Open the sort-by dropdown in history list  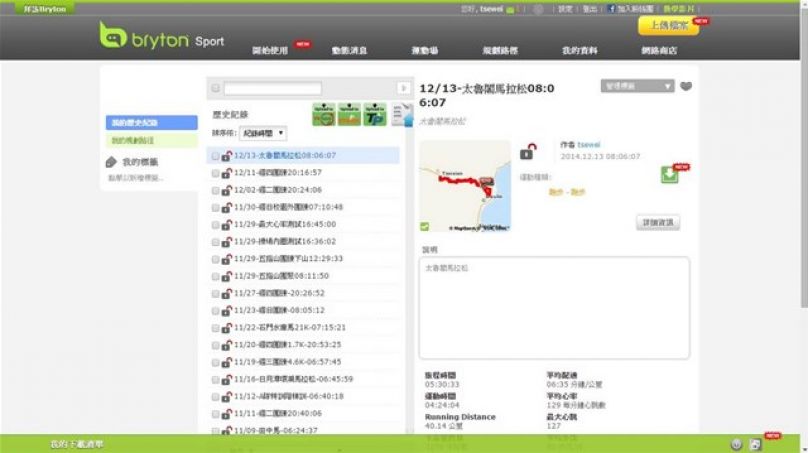[264, 132]
